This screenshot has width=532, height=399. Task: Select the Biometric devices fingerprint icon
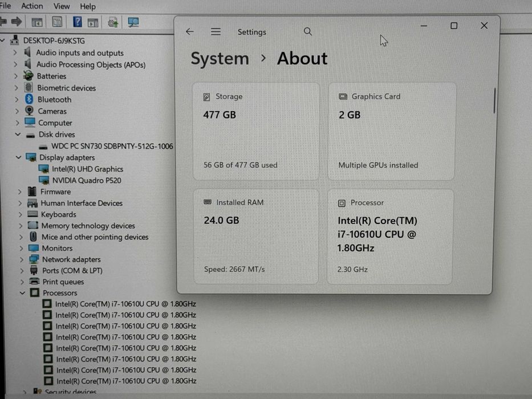tap(29, 87)
